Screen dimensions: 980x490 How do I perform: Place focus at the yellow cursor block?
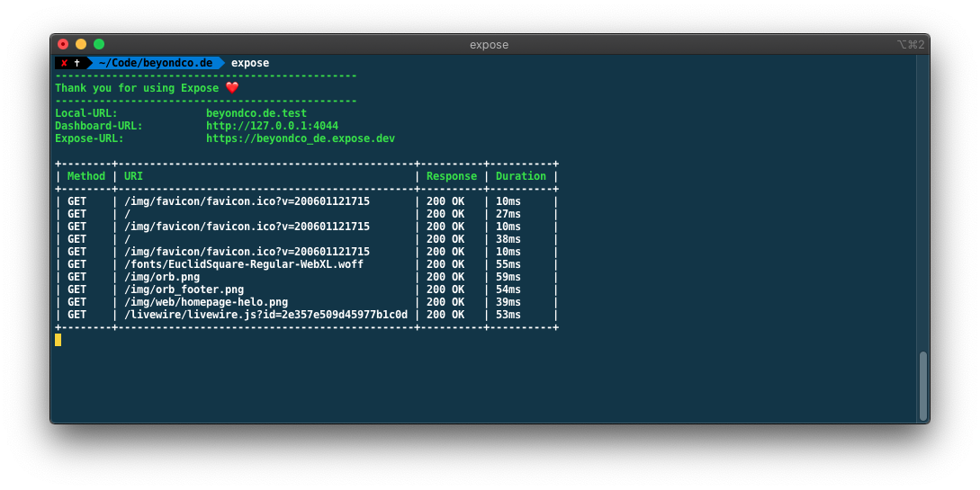pos(58,340)
